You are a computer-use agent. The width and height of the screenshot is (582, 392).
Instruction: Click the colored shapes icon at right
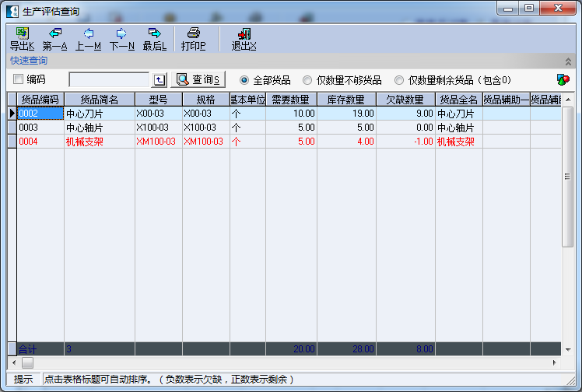pyautogui.click(x=563, y=80)
